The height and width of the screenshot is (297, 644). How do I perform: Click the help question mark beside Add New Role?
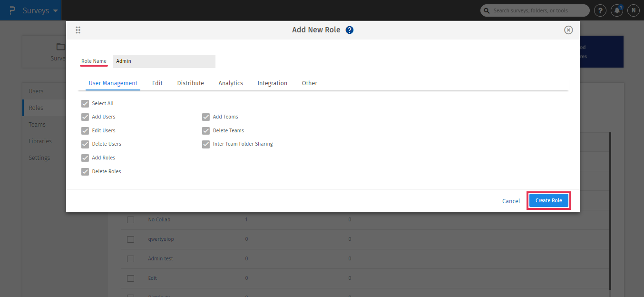[350, 30]
